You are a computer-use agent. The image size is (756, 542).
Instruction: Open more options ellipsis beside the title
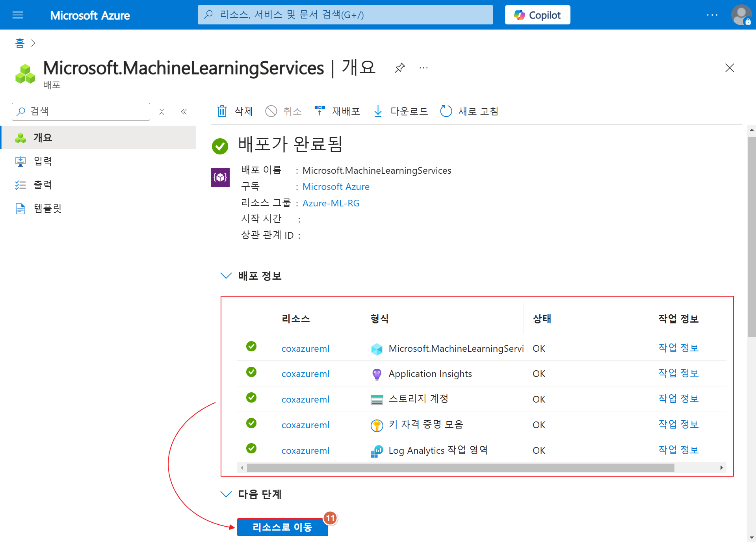(x=424, y=68)
